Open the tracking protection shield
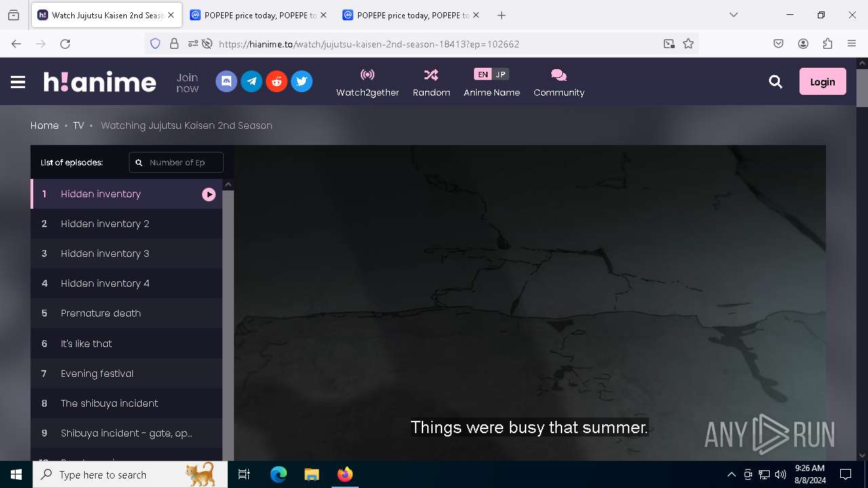 pos(155,43)
